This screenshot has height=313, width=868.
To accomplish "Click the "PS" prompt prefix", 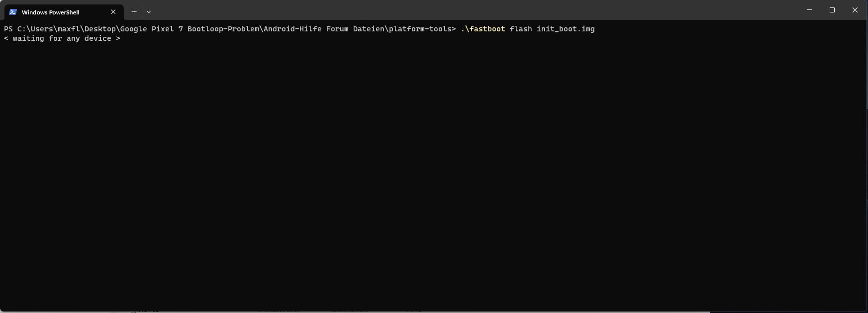I will pos(8,29).
